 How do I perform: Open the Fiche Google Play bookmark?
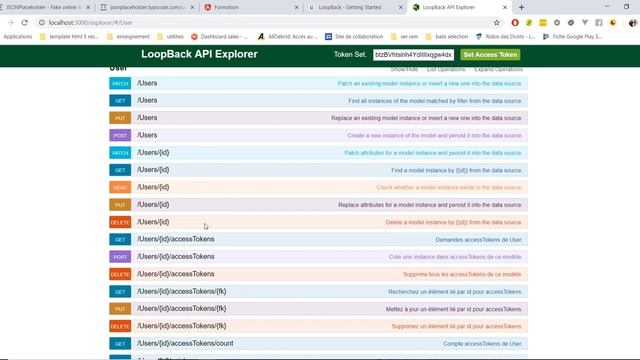[x=572, y=37]
